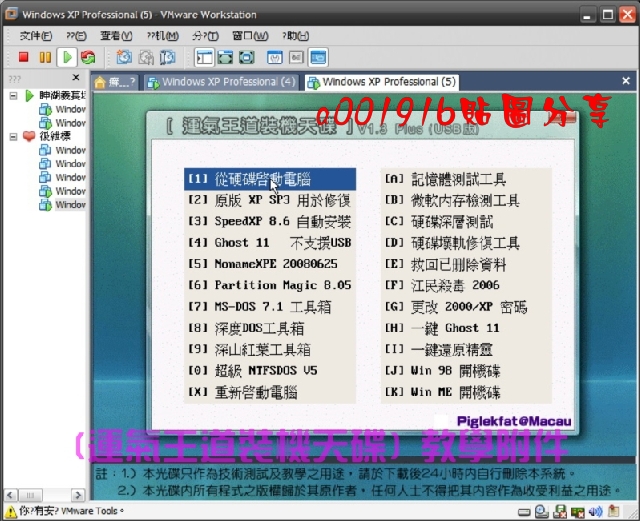640x521 pixels.
Task: Collapse the powered-on VMs tree group
Action: tap(12, 95)
